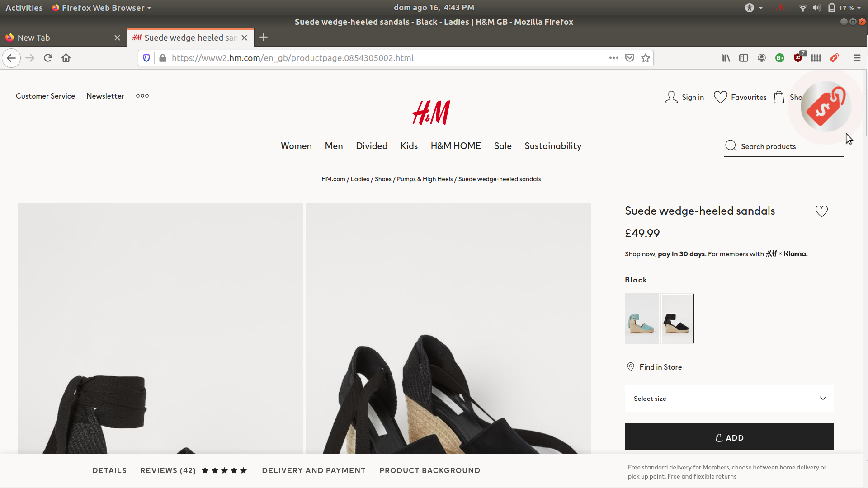Click the Firefox home icon
868x488 pixels.
pyautogui.click(x=66, y=58)
